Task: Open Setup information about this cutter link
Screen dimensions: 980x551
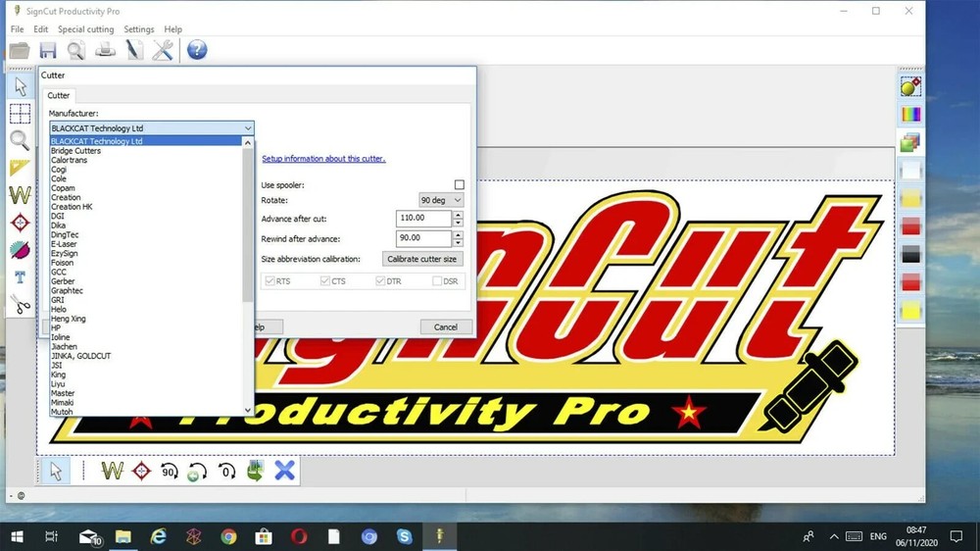Action: (x=323, y=159)
